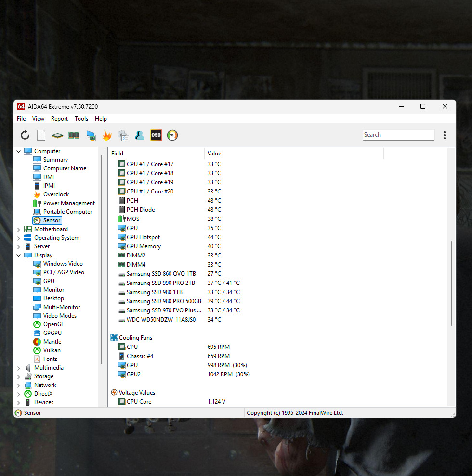Open the memory module toolbar icon
The height and width of the screenshot is (476, 472).
[x=74, y=135]
